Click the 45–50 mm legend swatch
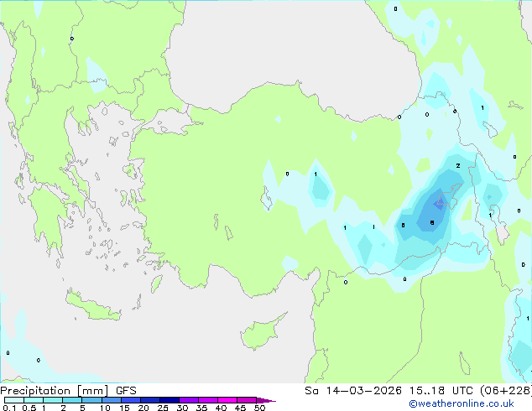The image size is (532, 411). (247, 400)
